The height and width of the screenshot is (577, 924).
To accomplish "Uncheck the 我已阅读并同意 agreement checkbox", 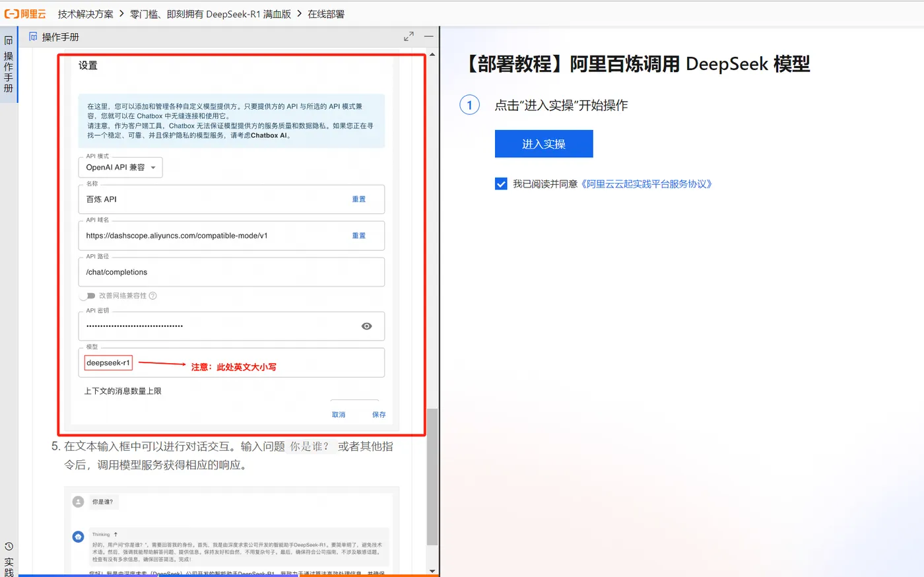I will point(501,184).
